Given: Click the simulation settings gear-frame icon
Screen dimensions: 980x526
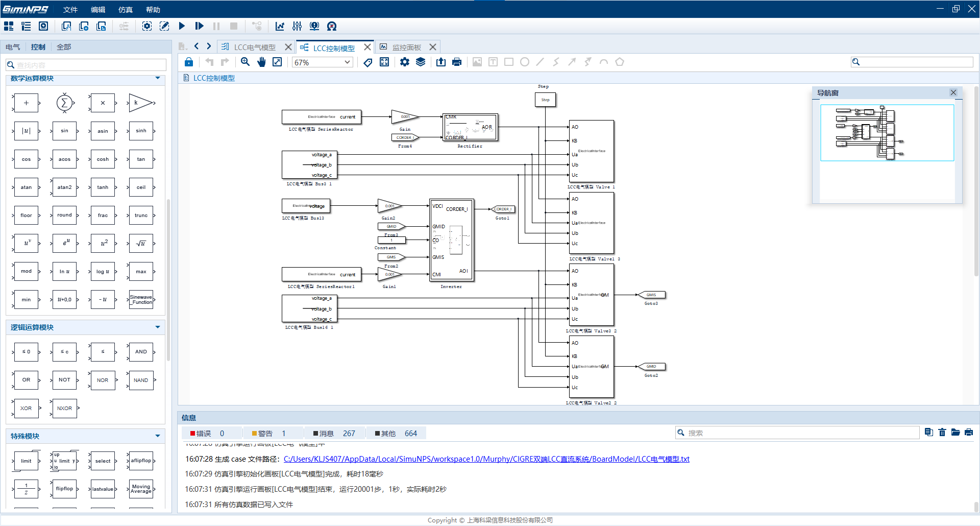Looking at the screenshot, I should point(147,26).
